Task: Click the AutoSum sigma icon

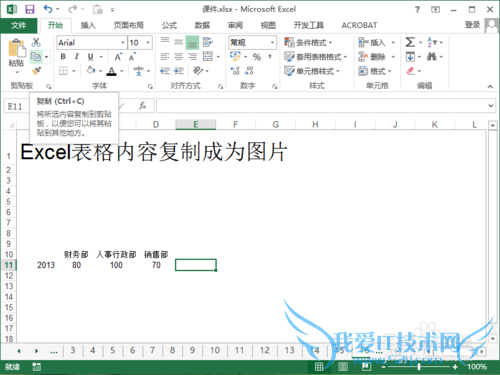Action: pyautogui.click(x=410, y=42)
